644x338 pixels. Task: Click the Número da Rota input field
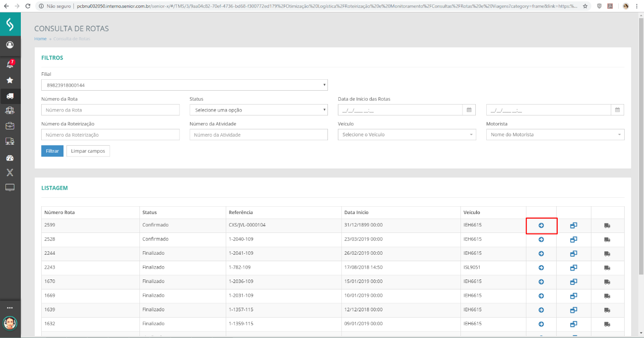click(x=110, y=110)
